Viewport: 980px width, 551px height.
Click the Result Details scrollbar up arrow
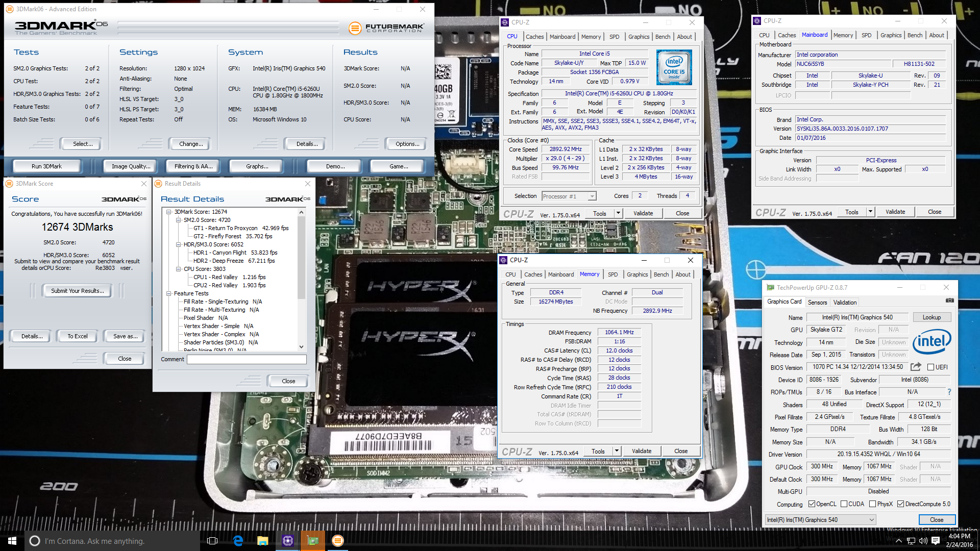[x=301, y=212]
